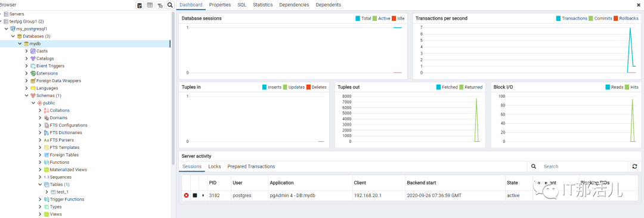Click the Materialized Views icon
This screenshot has height=218, width=644.
pos(47,170)
